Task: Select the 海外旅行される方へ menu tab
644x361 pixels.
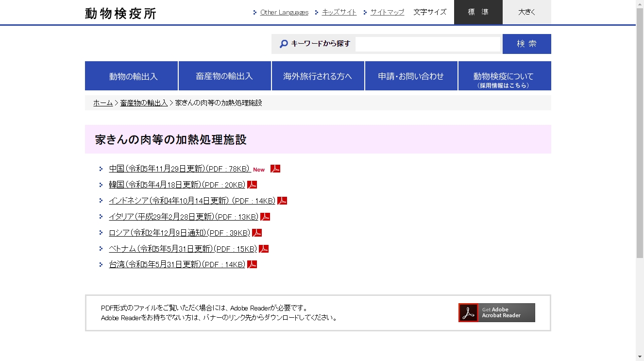Action: pos(318,76)
